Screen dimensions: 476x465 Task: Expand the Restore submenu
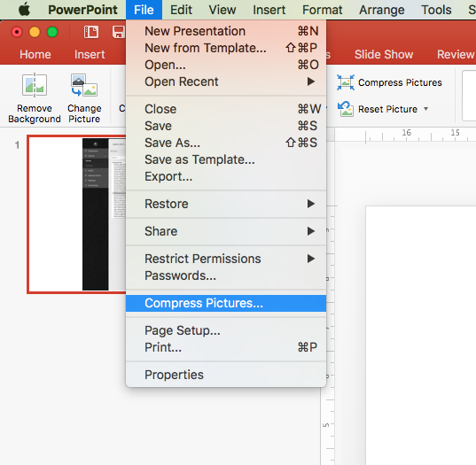[x=226, y=204]
